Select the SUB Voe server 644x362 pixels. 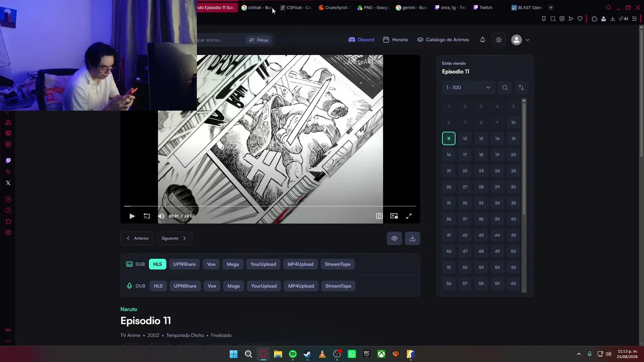click(x=211, y=264)
